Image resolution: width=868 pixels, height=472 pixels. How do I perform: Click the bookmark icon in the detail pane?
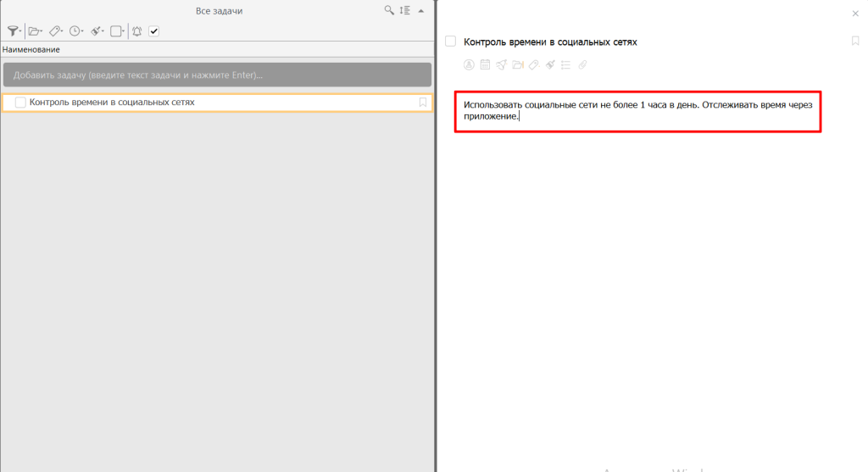[x=855, y=41]
